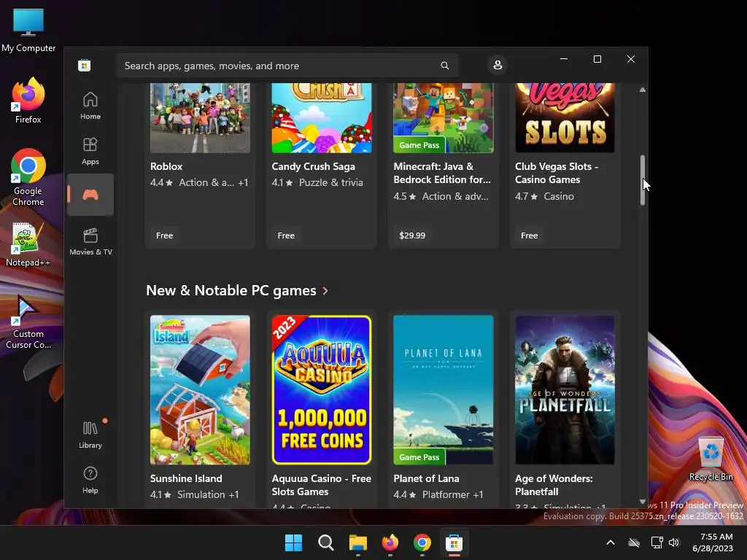This screenshot has width=747, height=560.
Task: Select the Google Chrome desktop shortcut
Action: tap(28, 178)
